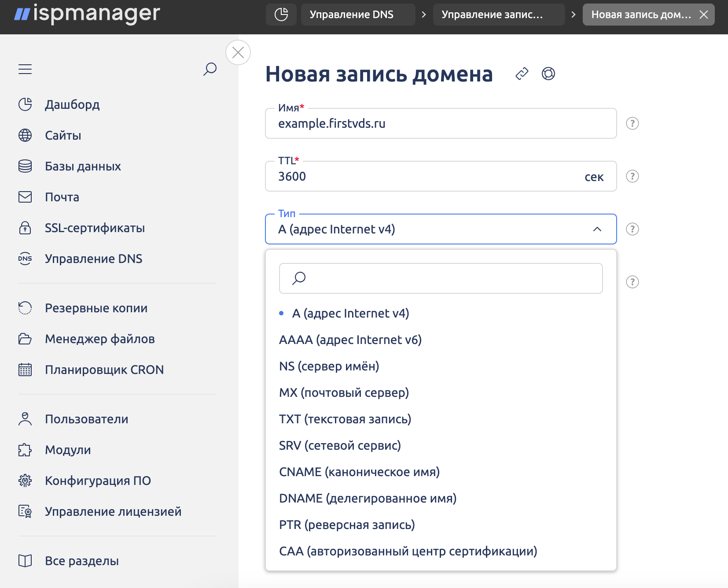The width and height of the screenshot is (728, 588).
Task: Open help lifebuoy icon beside page title
Action: point(548,74)
